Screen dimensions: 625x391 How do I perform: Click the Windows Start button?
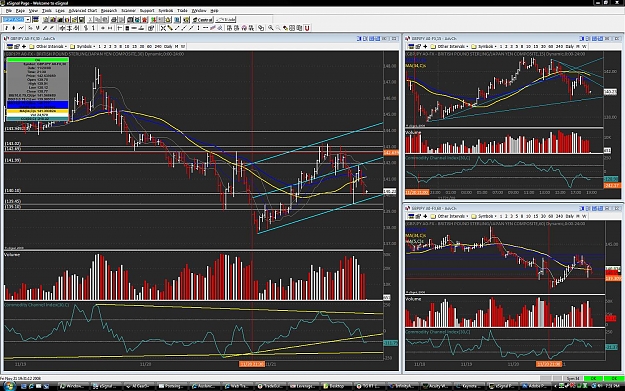coord(9,386)
